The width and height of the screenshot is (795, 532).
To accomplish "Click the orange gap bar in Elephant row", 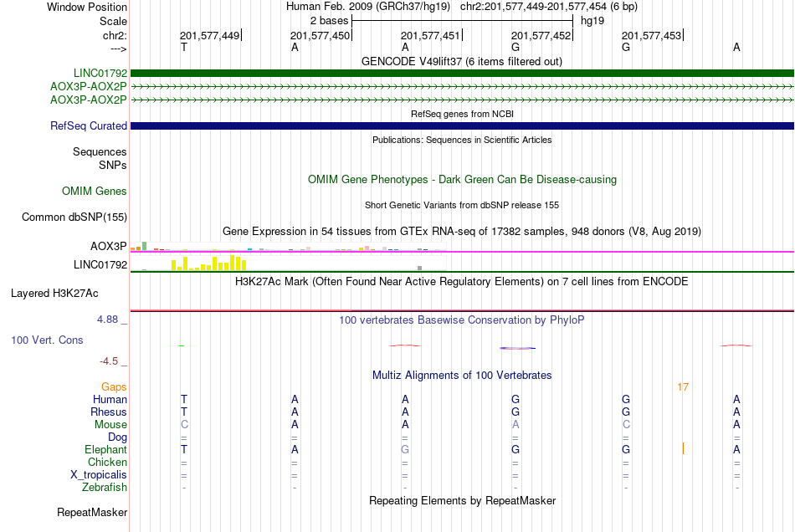I will click(683, 448).
